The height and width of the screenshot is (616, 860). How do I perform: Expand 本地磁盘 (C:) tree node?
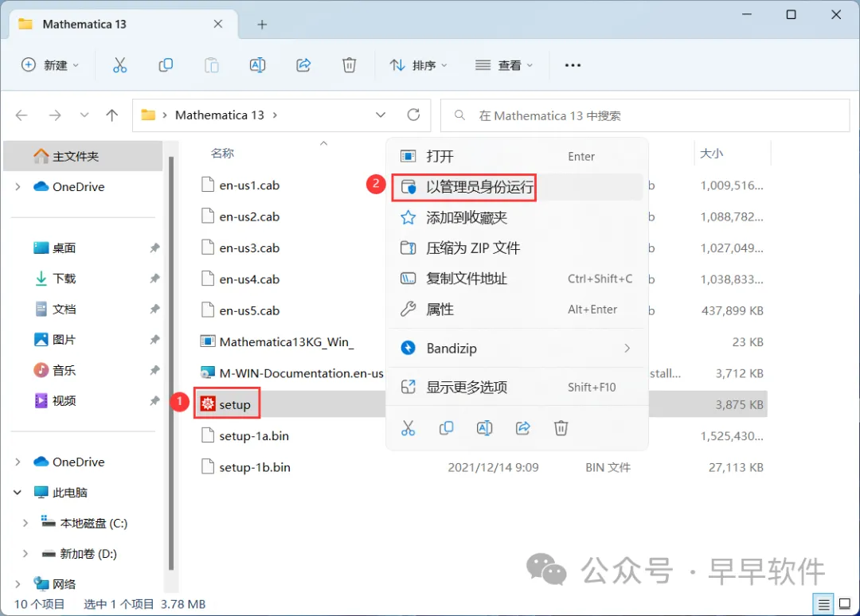[x=25, y=523]
